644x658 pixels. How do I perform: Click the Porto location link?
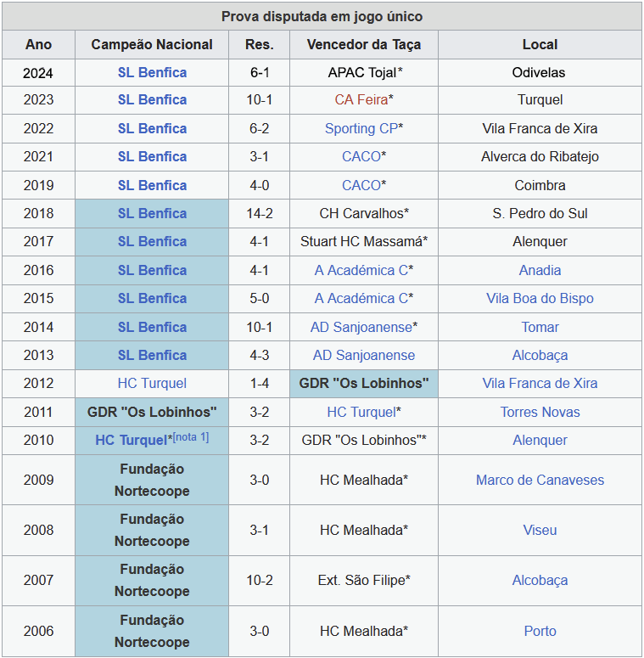click(540, 632)
